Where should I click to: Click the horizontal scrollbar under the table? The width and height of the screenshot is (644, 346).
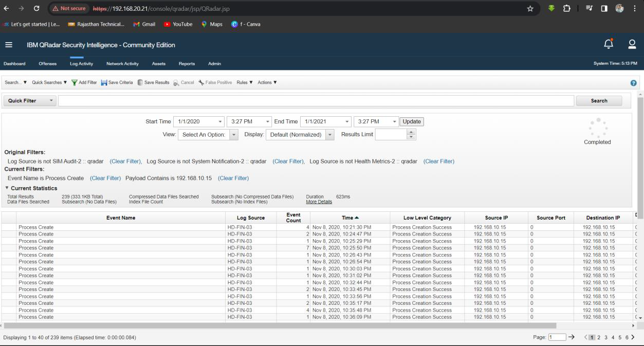point(280,325)
